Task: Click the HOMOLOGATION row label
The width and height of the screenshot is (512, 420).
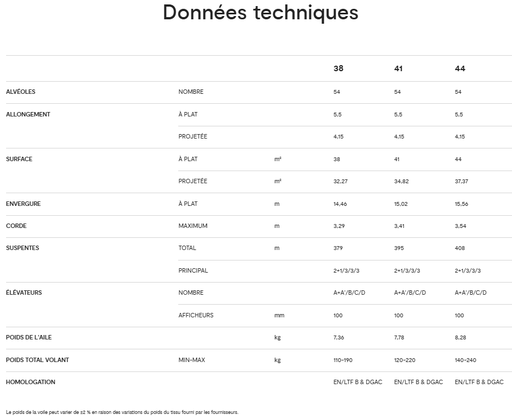Action: pyautogui.click(x=30, y=382)
